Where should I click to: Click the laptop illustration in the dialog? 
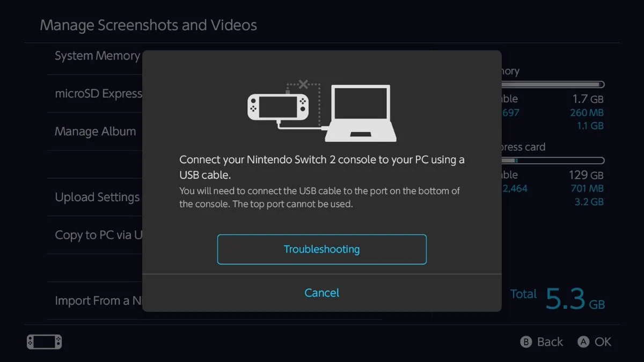(361, 113)
